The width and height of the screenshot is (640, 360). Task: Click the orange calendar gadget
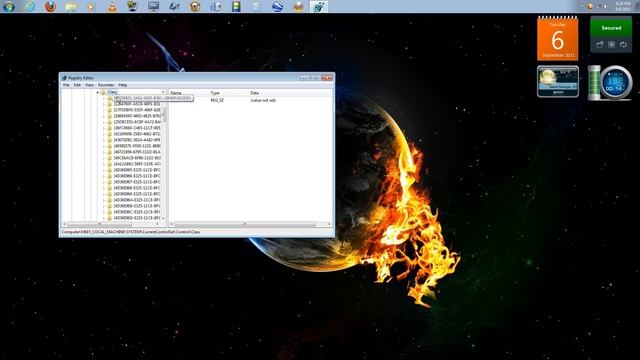[x=558, y=38]
